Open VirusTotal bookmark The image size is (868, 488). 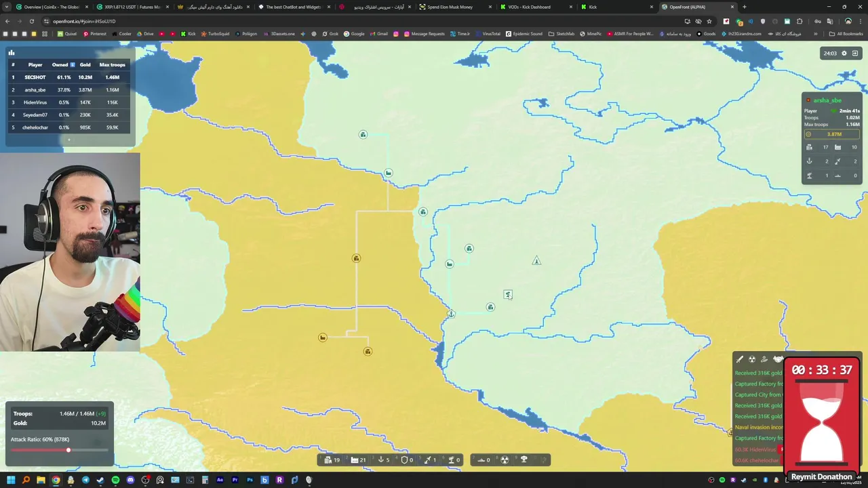[488, 33]
